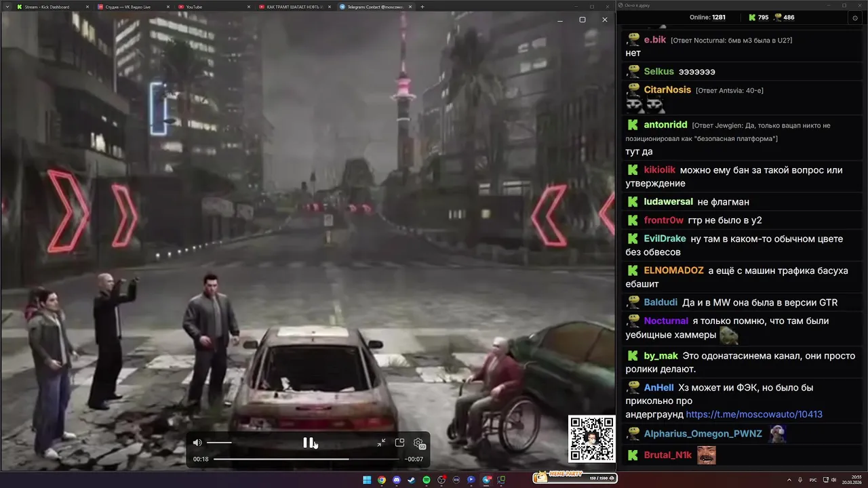The height and width of the screenshot is (488, 868).
Task: Select the Telegram Contact tab
Action: click(375, 7)
